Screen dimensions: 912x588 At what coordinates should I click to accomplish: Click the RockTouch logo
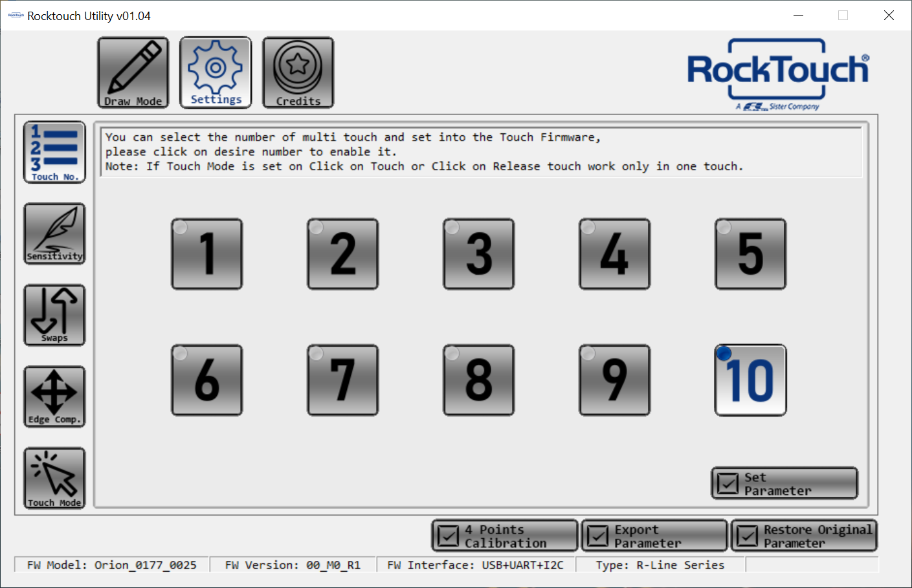pyautogui.click(x=778, y=74)
